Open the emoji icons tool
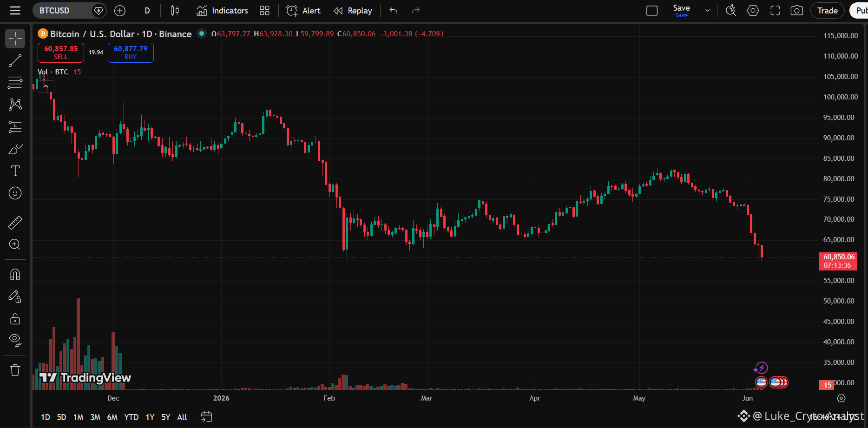868x428 pixels. (x=15, y=193)
